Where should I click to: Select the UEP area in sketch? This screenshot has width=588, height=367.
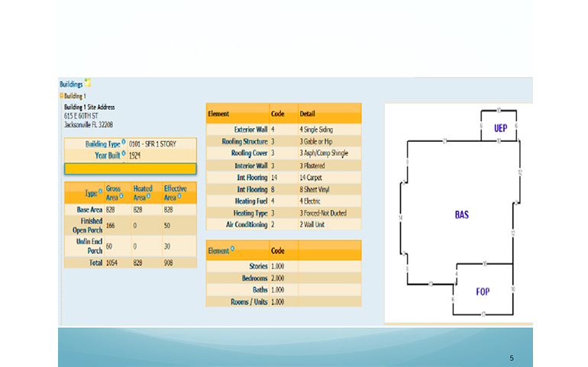[x=500, y=127]
